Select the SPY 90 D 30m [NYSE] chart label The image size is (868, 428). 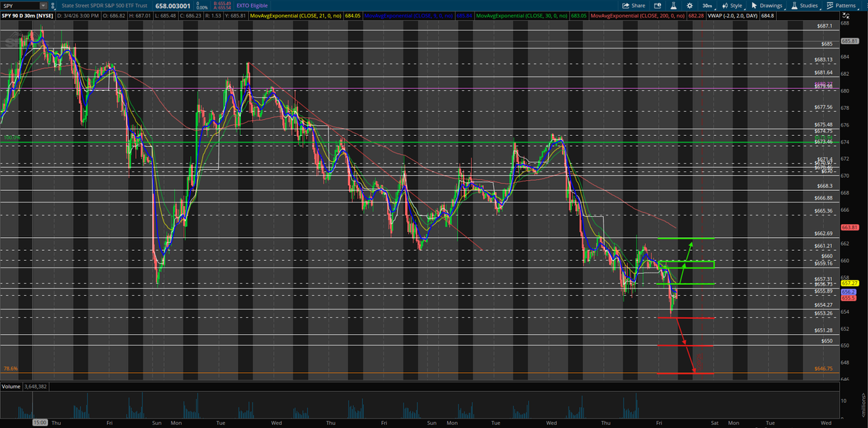[26, 15]
